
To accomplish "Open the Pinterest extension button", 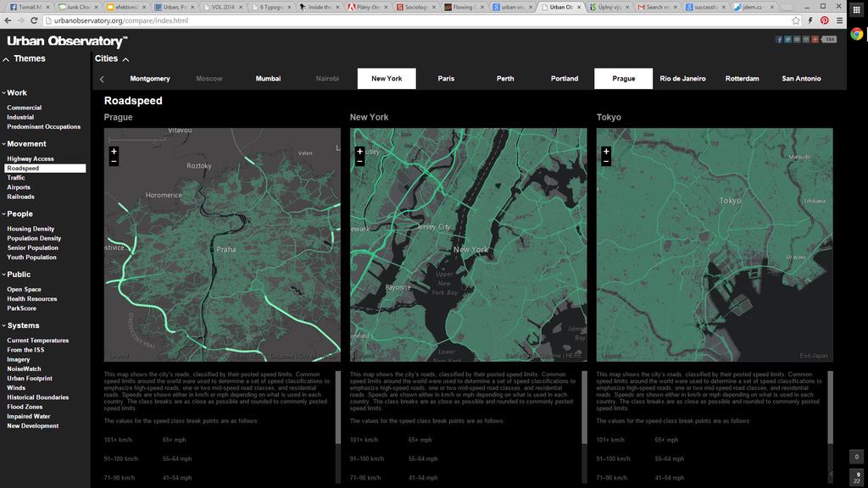I will click(825, 20).
